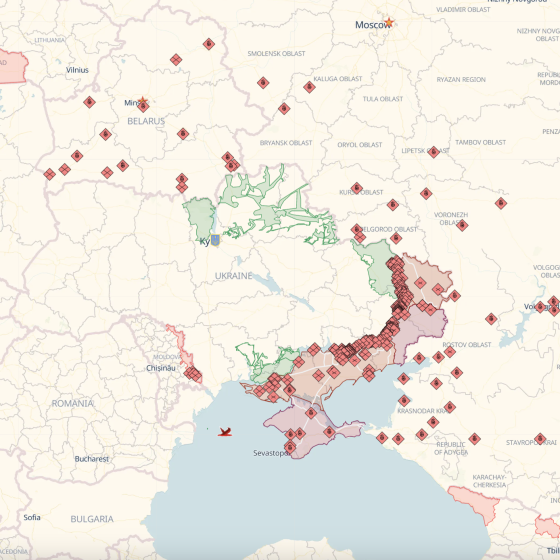Click the marker just above the Sevastopol label

point(290,447)
